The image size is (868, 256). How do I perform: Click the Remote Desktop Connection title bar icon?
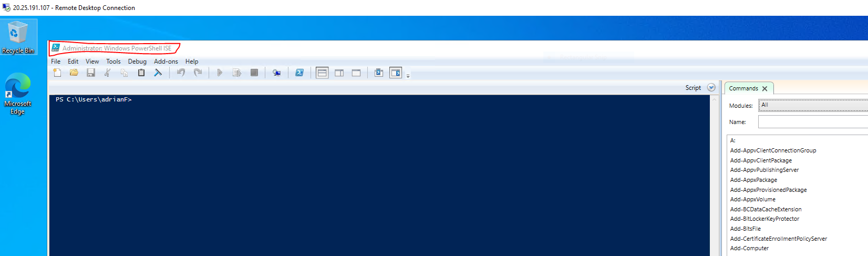[6, 7]
